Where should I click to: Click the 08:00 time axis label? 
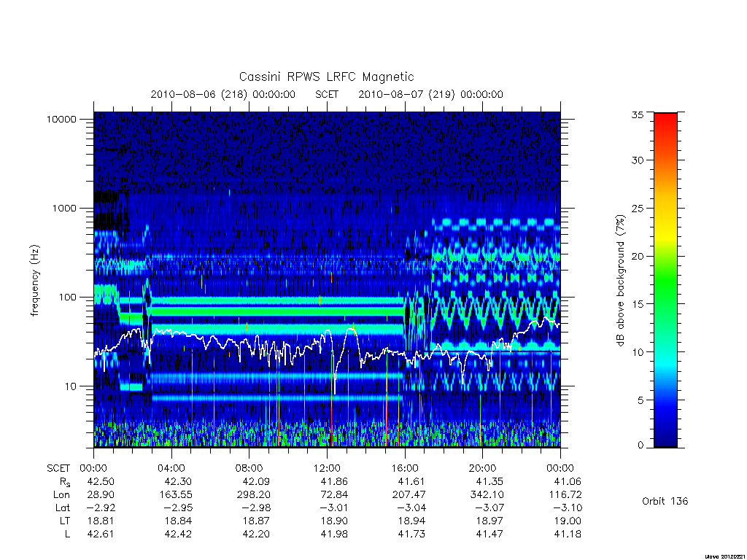pos(249,468)
